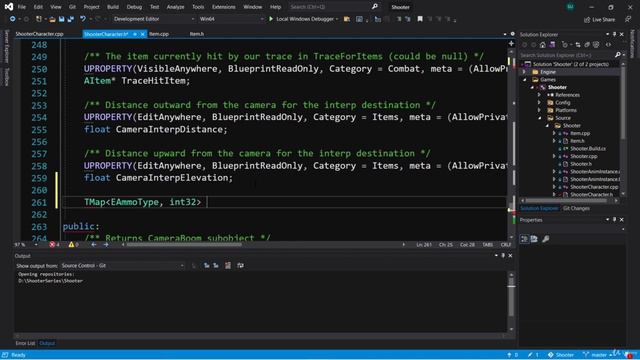Collapse the Games folder

[x=525, y=80]
